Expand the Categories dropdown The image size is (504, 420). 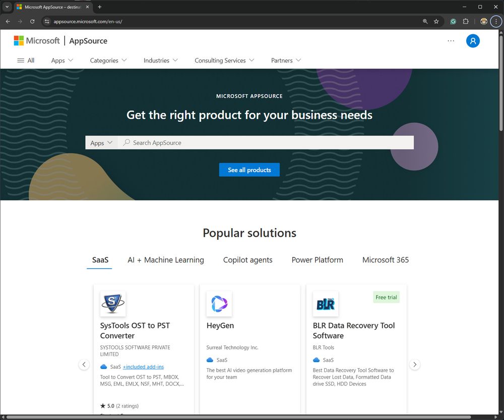point(108,60)
